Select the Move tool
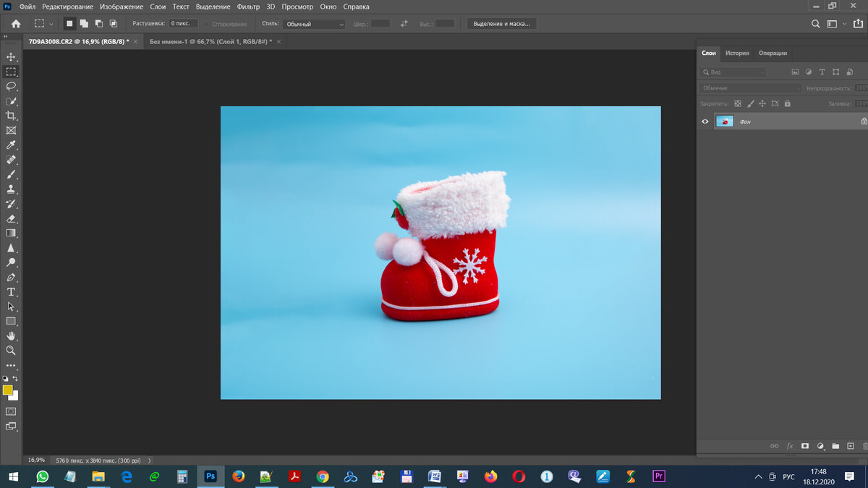868x488 pixels. (x=11, y=57)
